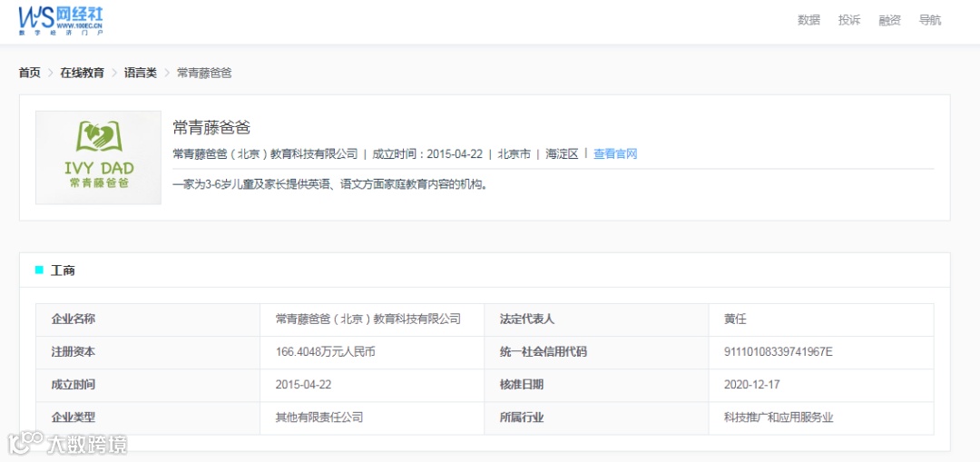Click the IVY DAD logo thumbnail
The height and width of the screenshot is (462, 980).
(x=98, y=158)
